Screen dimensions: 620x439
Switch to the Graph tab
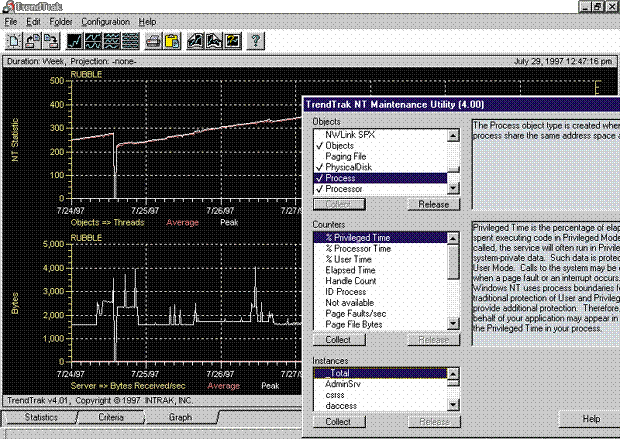180,417
